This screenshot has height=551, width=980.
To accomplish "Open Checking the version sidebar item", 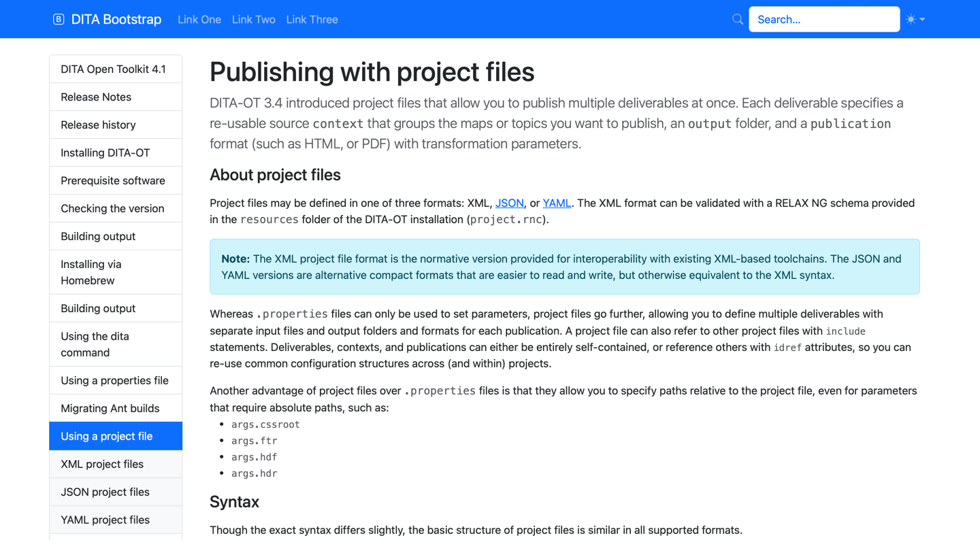I will 112,209.
